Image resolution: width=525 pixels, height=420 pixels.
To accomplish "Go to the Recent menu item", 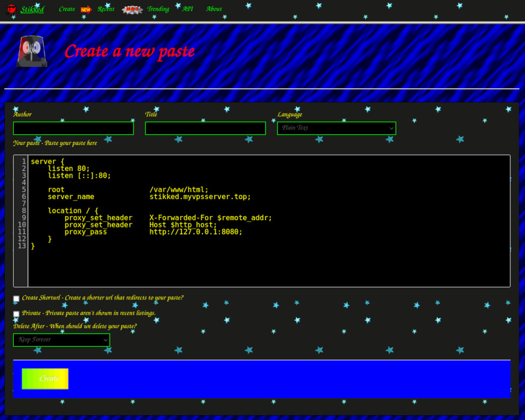I will [106, 9].
